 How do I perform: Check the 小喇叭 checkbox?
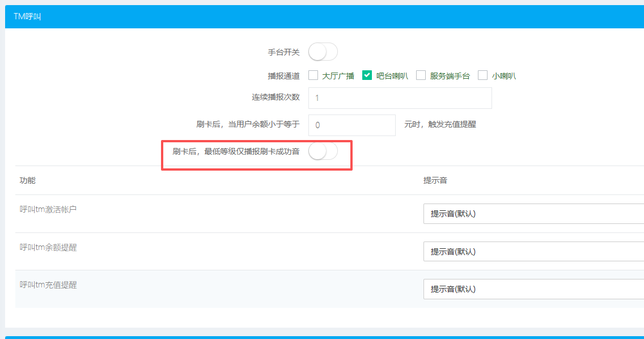click(482, 75)
